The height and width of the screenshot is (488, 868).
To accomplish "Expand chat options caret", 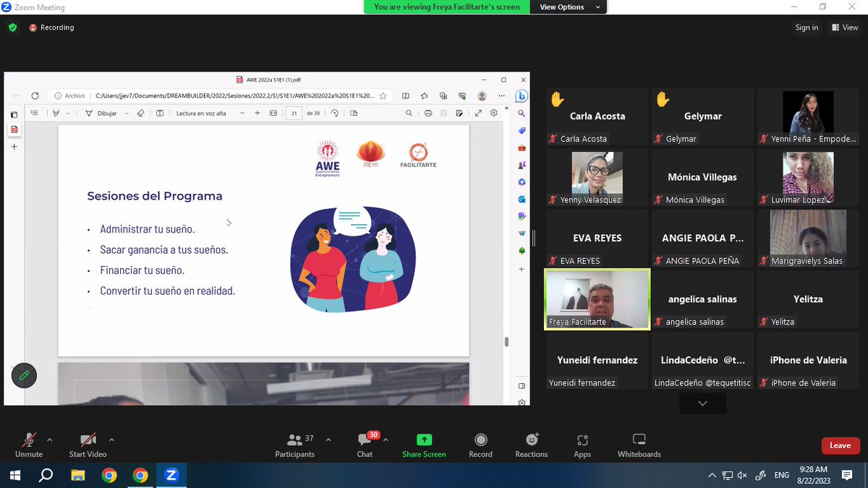I will pos(386,440).
